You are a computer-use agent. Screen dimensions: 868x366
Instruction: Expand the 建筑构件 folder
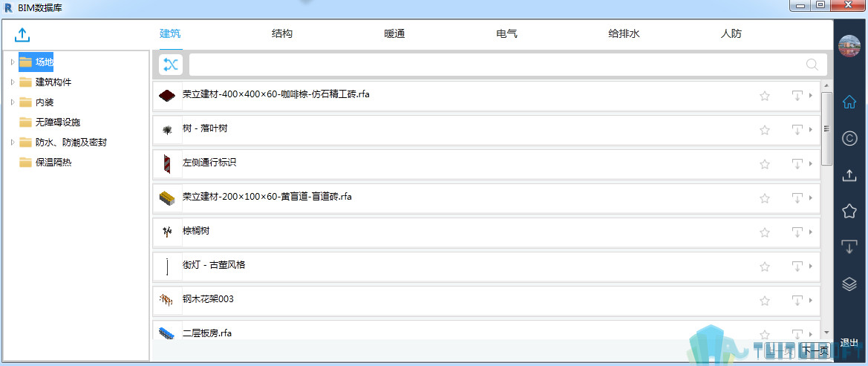tap(13, 82)
